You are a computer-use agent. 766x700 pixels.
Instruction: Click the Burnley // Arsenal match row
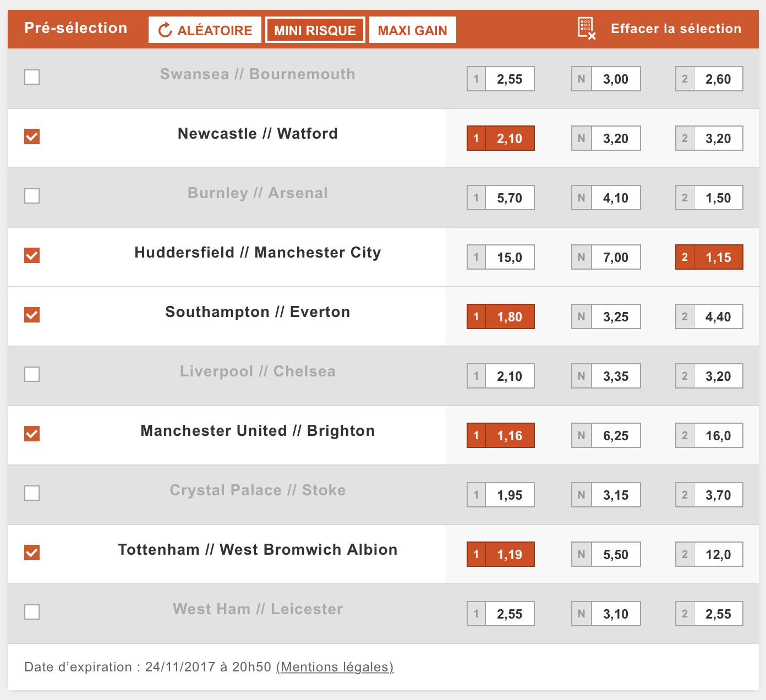(258, 193)
